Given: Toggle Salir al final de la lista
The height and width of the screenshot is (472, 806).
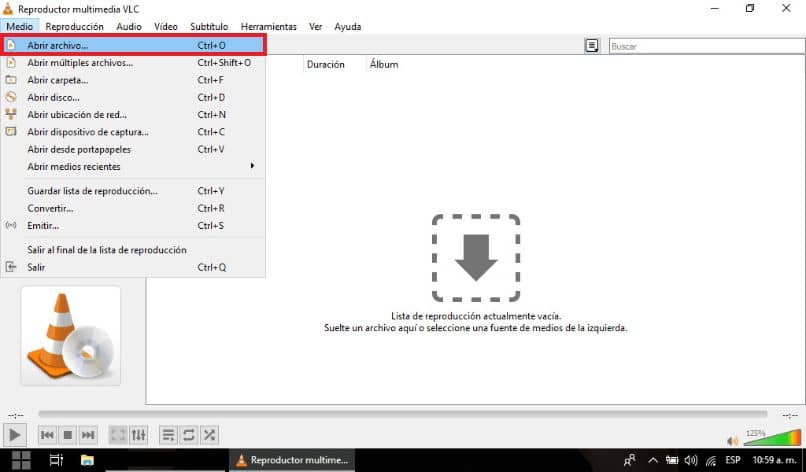Looking at the screenshot, I should click(x=133, y=250).
